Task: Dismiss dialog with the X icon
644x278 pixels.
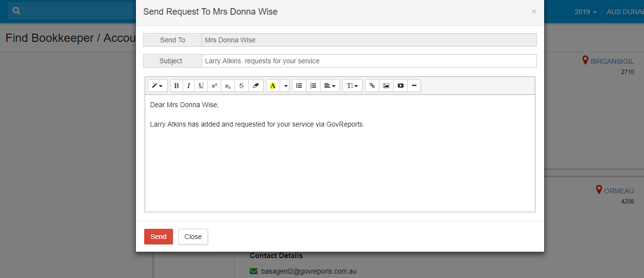Action: click(534, 12)
